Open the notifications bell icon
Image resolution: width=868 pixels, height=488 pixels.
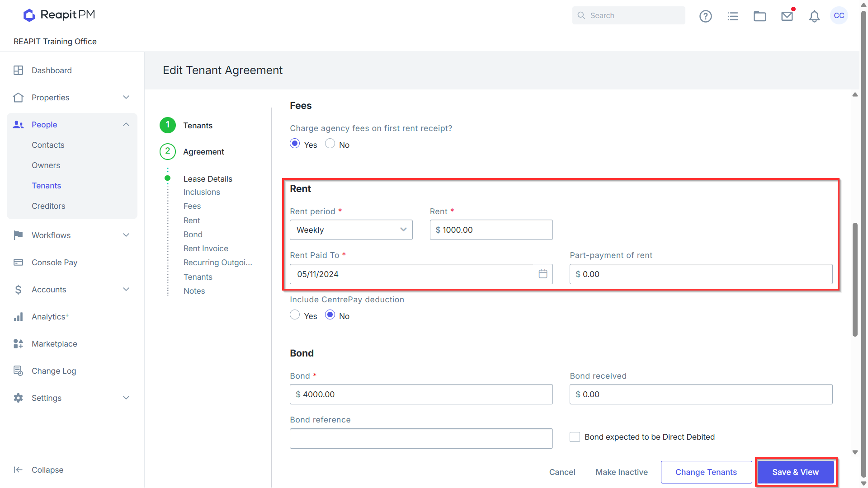(x=814, y=16)
